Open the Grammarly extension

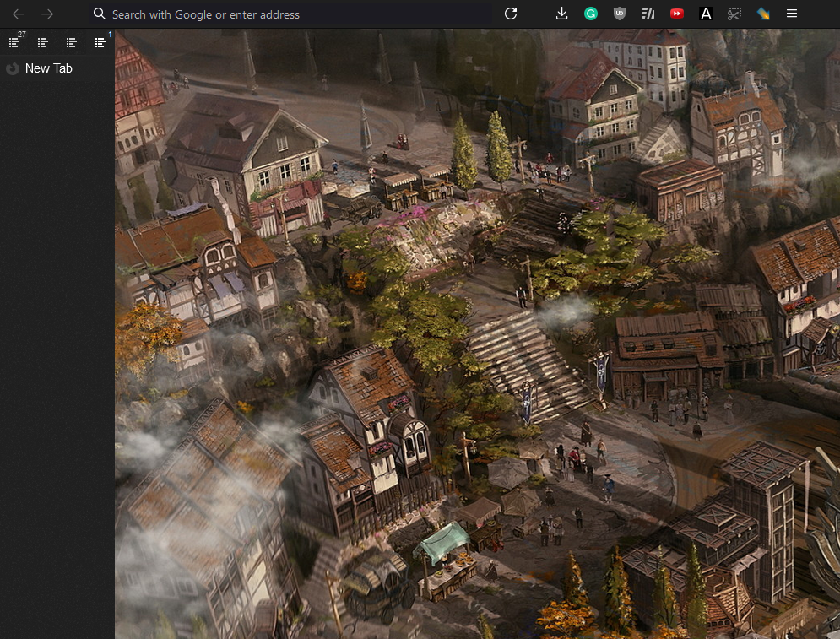(x=590, y=14)
